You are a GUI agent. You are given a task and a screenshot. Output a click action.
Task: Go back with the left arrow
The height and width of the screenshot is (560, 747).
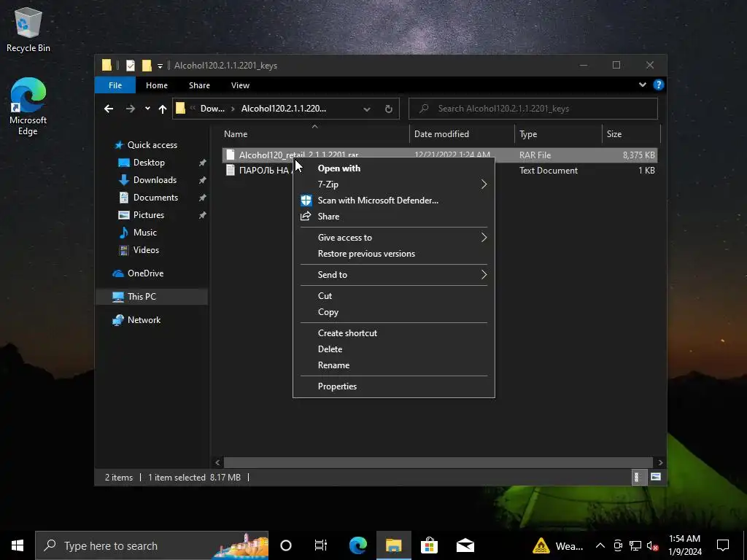109,109
